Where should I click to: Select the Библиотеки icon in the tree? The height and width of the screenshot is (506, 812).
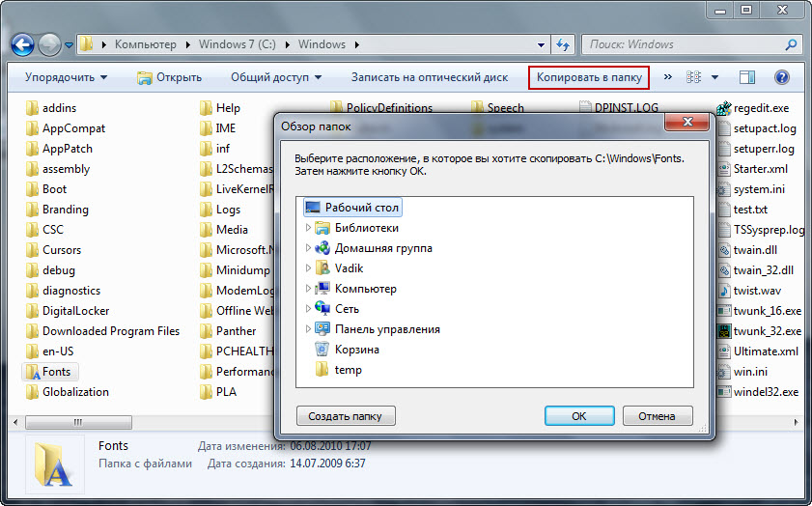point(322,228)
